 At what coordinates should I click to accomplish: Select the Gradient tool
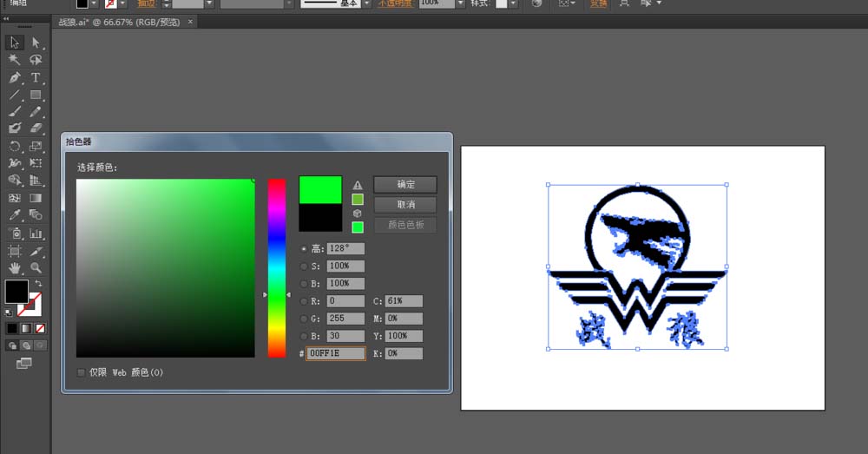(x=36, y=198)
